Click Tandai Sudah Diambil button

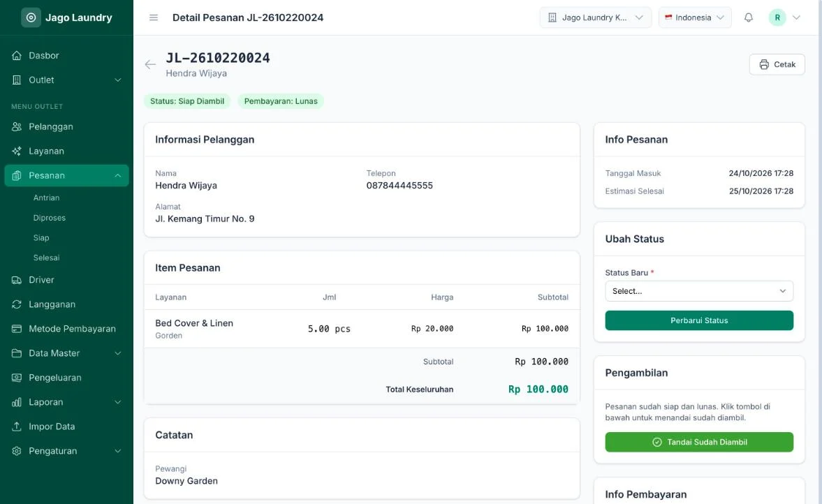click(699, 442)
